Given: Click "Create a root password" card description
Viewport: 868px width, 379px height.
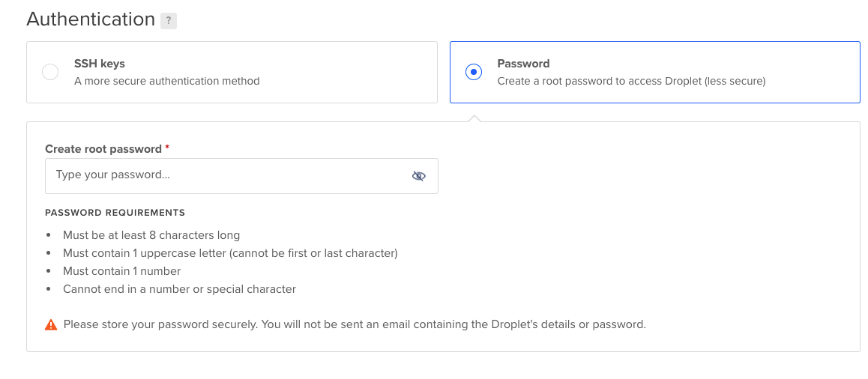Looking at the screenshot, I should point(631,82).
